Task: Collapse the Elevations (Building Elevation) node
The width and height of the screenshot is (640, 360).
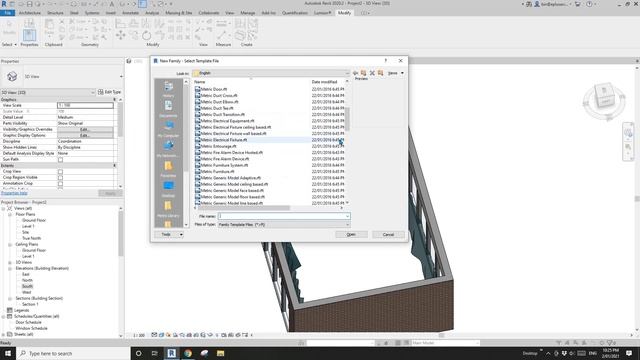Action: (10, 269)
